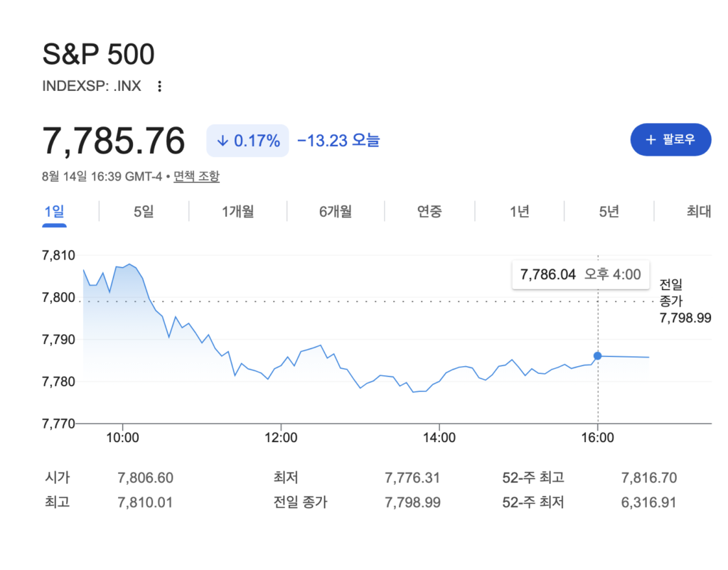Viewport: 728px width, 570px height.
Task: Click the 14:00 tick label on time axis
Action: click(x=439, y=438)
